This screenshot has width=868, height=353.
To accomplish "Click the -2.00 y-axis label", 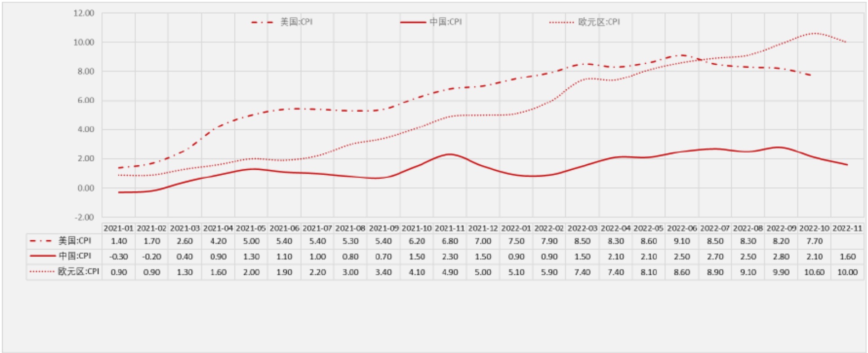I will [85, 217].
